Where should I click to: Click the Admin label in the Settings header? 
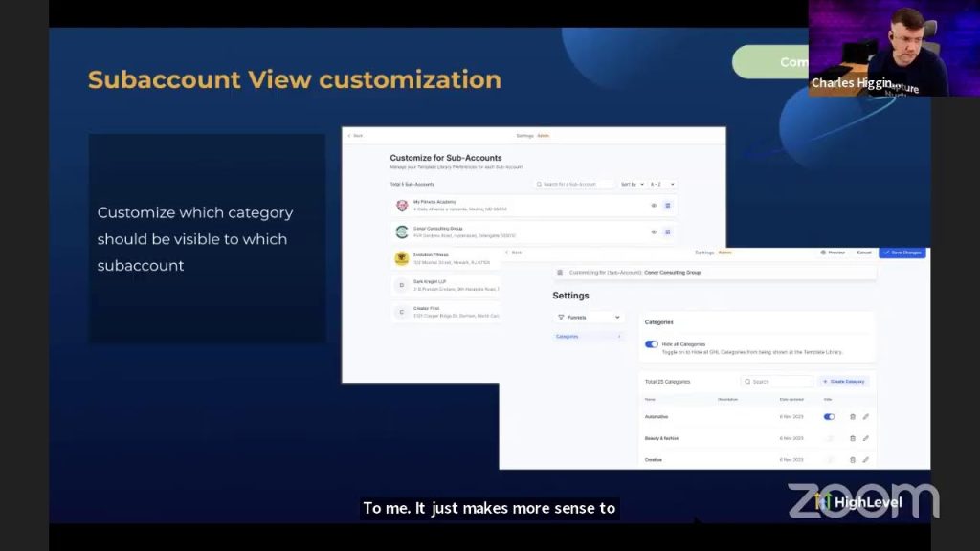coord(724,253)
